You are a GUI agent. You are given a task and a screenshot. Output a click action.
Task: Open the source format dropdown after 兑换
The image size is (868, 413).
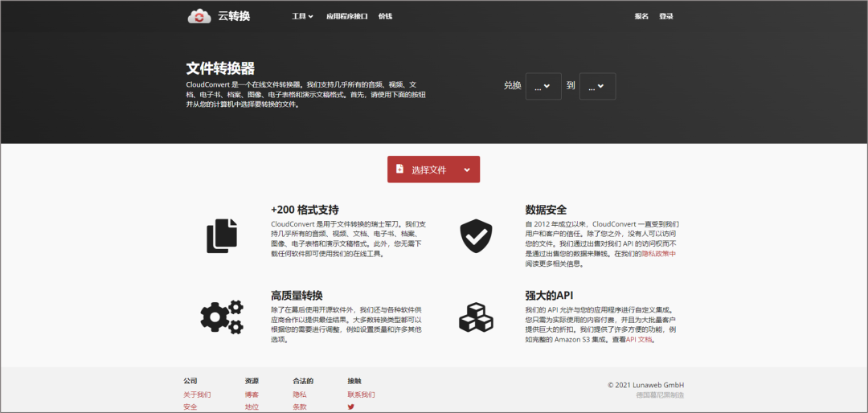[543, 86]
